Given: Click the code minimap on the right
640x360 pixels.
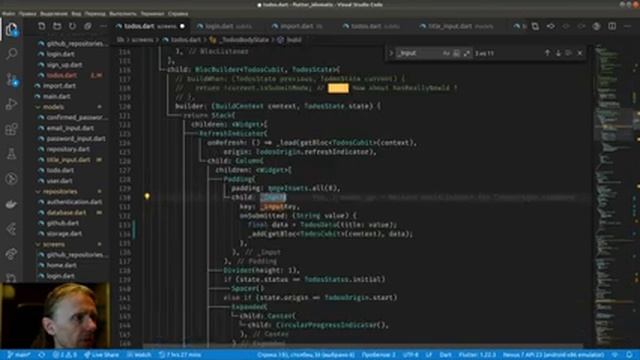Looking at the screenshot, I should (614, 195).
